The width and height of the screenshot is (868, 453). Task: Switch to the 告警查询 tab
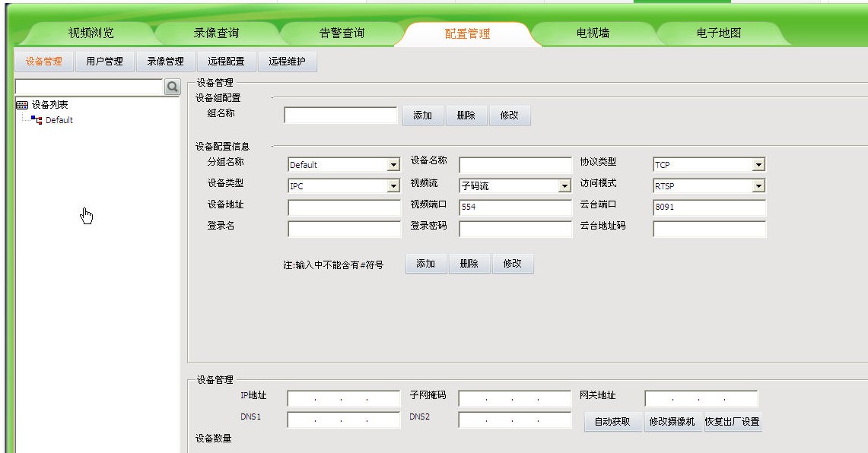[342, 33]
